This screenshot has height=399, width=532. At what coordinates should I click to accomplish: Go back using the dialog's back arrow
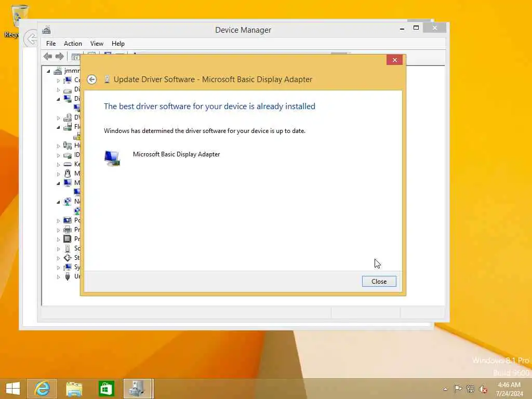(x=91, y=79)
